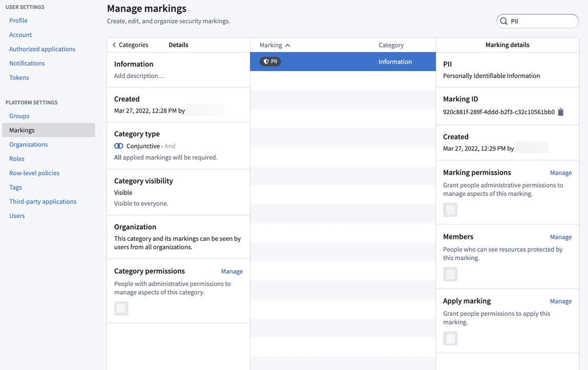Click the markings search field
This screenshot has height=370, width=588.
click(538, 21)
